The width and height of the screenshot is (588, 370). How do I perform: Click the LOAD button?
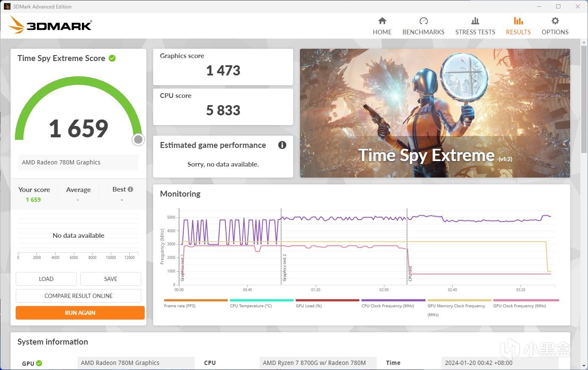(46, 279)
